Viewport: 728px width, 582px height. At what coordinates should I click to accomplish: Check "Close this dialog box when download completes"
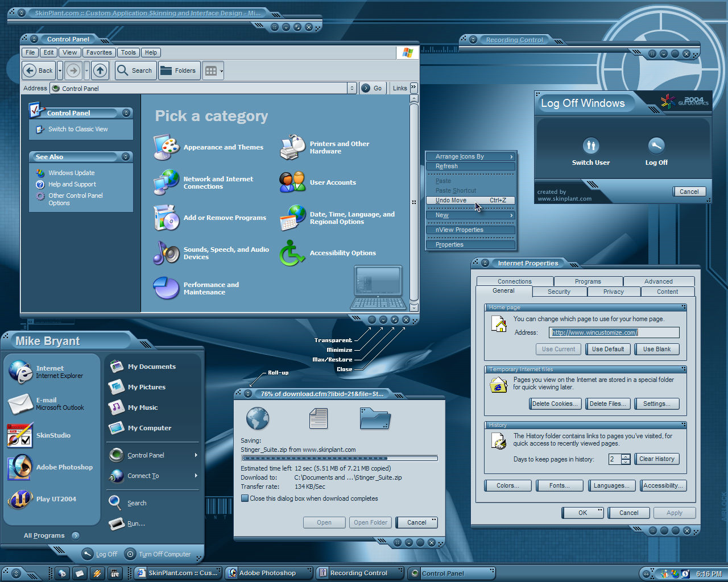pos(246,498)
